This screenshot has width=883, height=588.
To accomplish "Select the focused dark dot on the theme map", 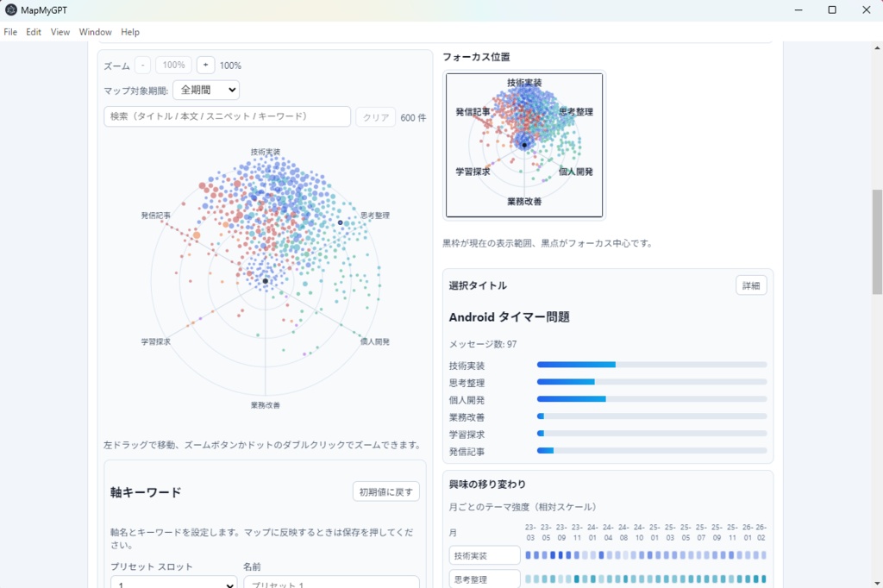I will pyautogui.click(x=266, y=280).
